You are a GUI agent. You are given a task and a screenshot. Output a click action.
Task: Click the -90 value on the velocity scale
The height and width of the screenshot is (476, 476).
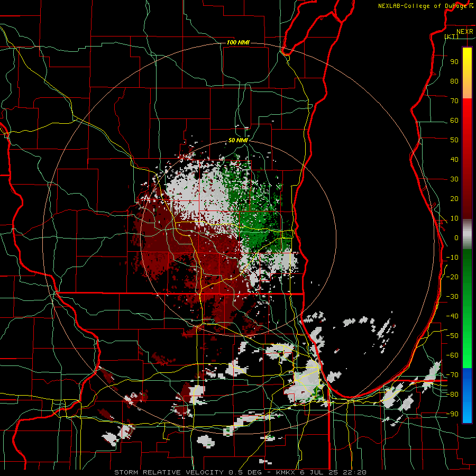coord(452,414)
